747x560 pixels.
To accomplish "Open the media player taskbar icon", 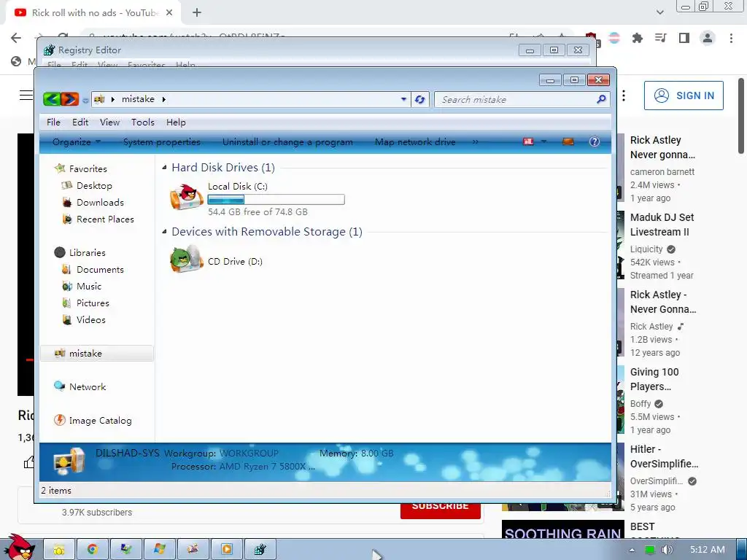I will click(x=226, y=550).
